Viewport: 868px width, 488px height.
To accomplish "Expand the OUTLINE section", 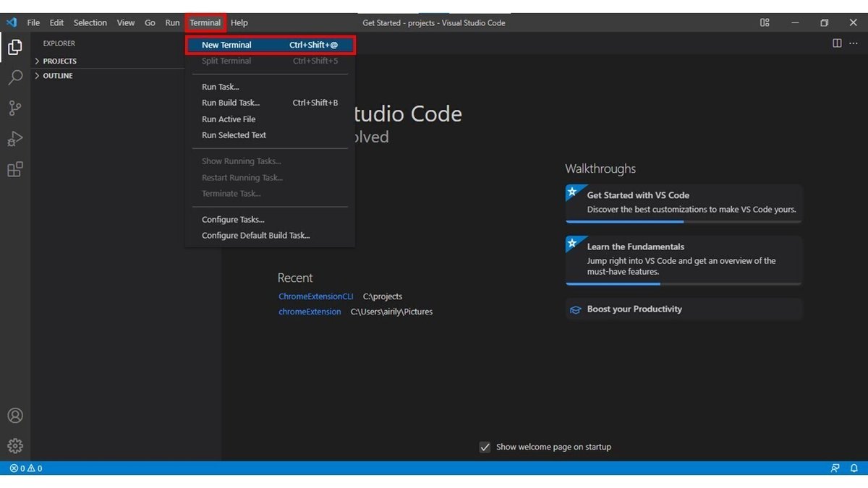I will [109, 75].
